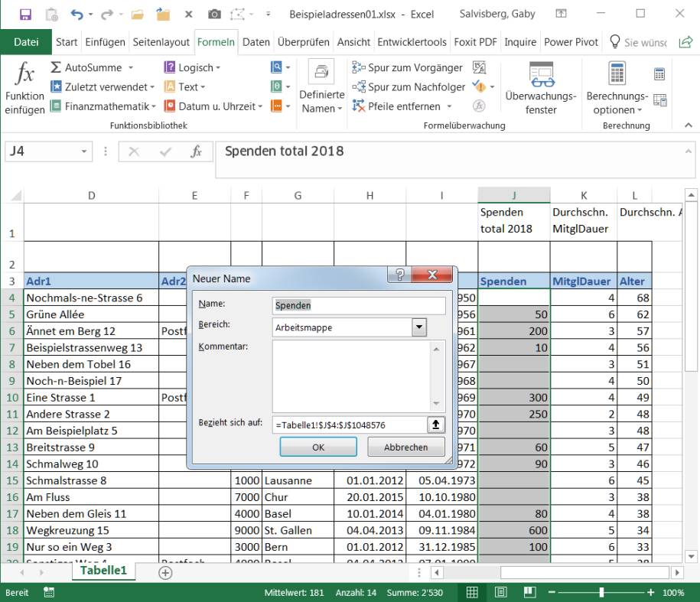Click the Undo icon
This screenshot has width=700, height=602.
(76, 13)
